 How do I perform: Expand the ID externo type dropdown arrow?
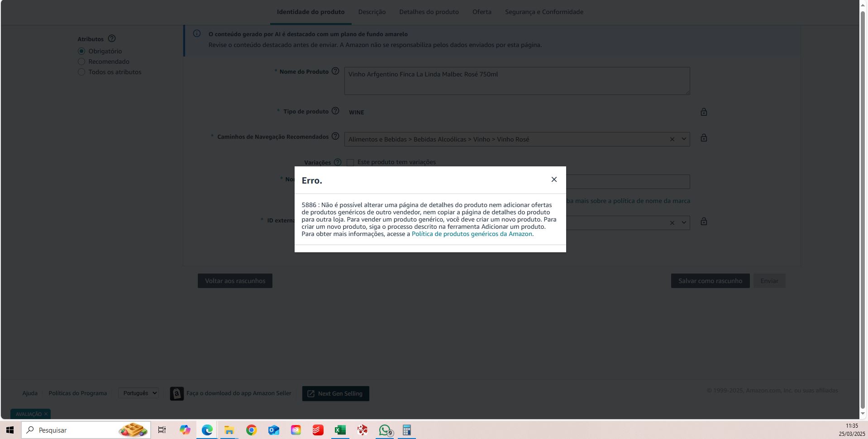(684, 222)
